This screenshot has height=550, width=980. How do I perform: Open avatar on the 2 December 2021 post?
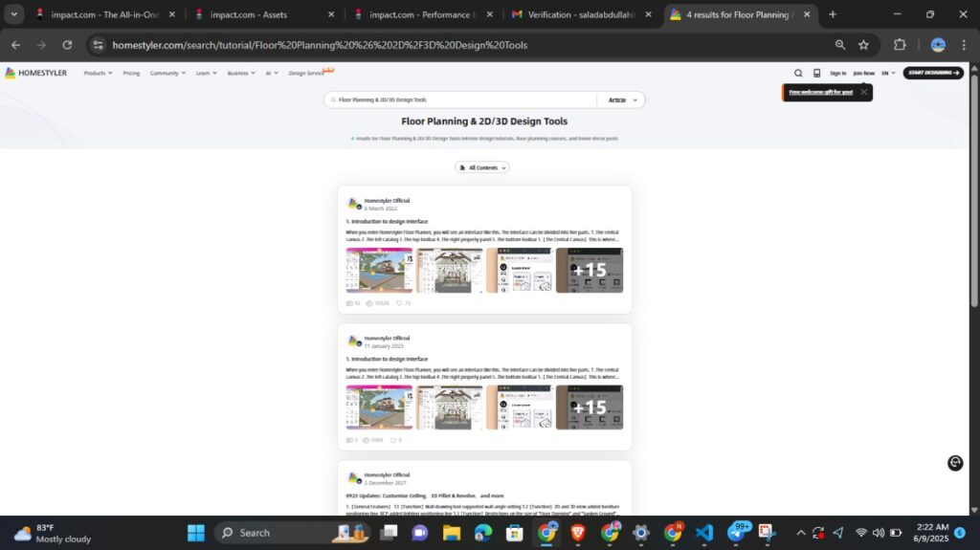[x=354, y=479]
